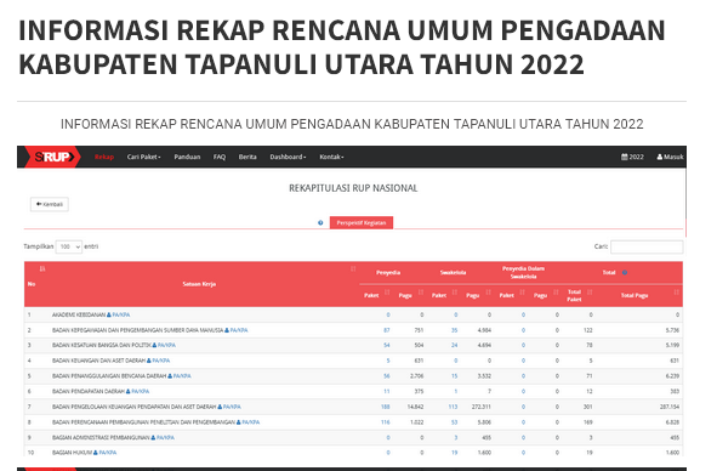
Task: Sort table by the No column
Action: (x=42, y=268)
